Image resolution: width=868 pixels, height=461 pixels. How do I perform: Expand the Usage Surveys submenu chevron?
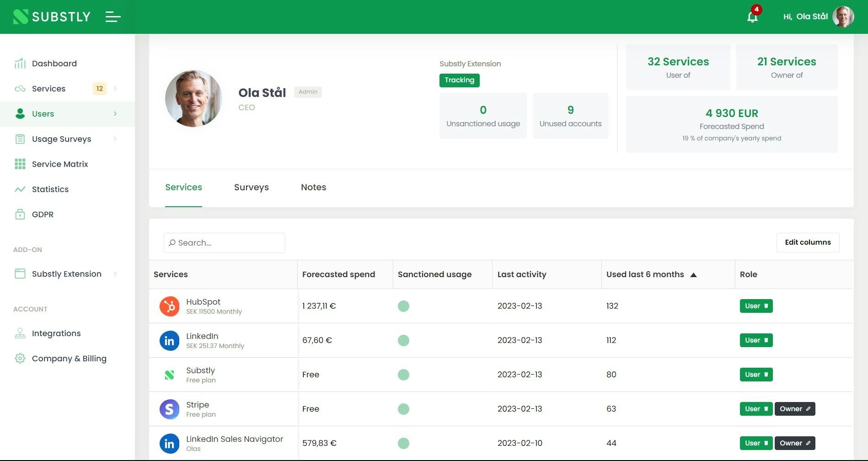point(115,139)
